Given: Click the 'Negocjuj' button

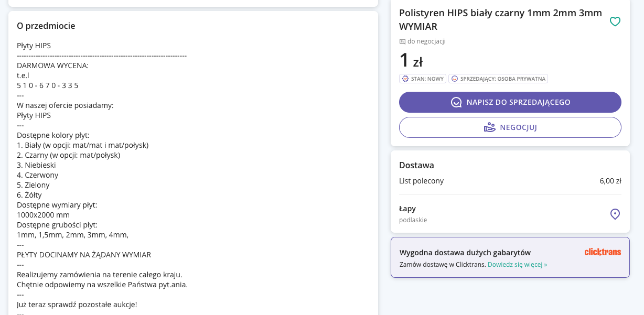Looking at the screenshot, I should [510, 127].
